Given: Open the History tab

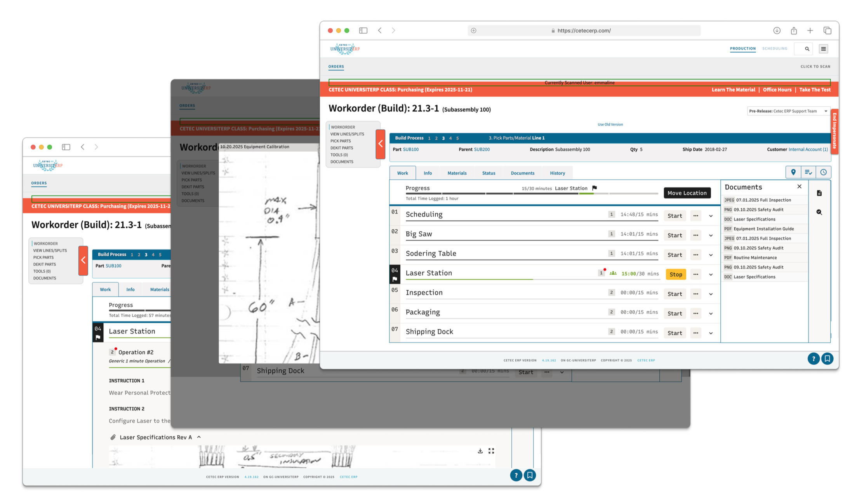Looking at the screenshot, I should [557, 173].
